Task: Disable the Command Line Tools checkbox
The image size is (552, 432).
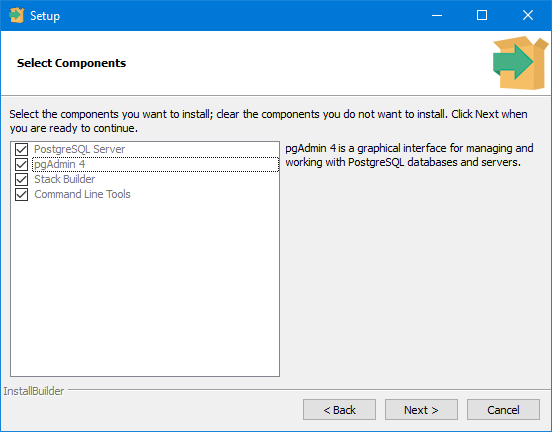Action: click(x=21, y=194)
